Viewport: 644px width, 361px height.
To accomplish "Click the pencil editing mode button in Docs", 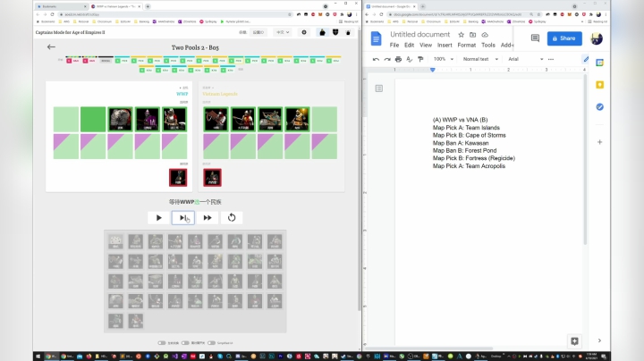I will pyautogui.click(x=586, y=59).
